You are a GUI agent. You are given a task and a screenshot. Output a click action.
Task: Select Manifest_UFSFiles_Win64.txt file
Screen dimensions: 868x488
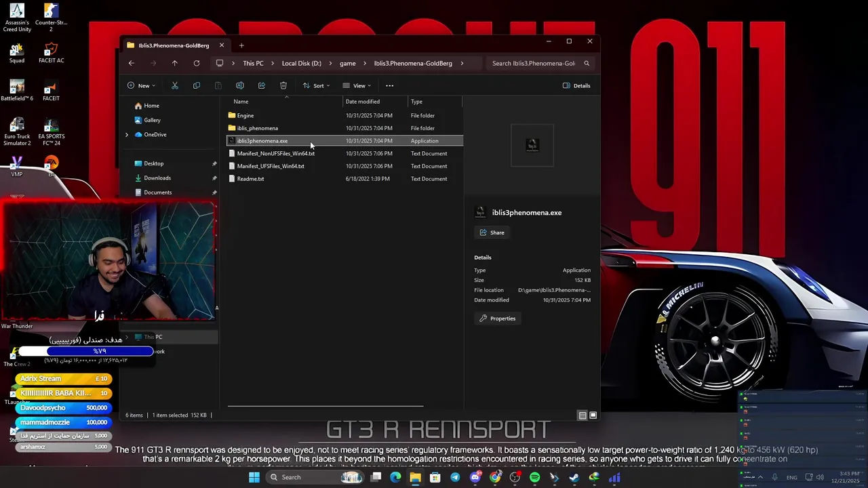tap(344, 166)
